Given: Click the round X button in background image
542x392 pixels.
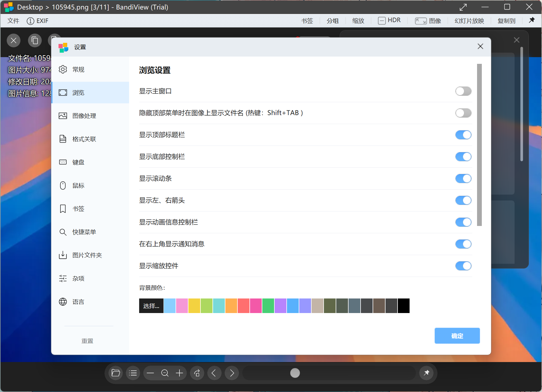Looking at the screenshot, I should 13,41.
